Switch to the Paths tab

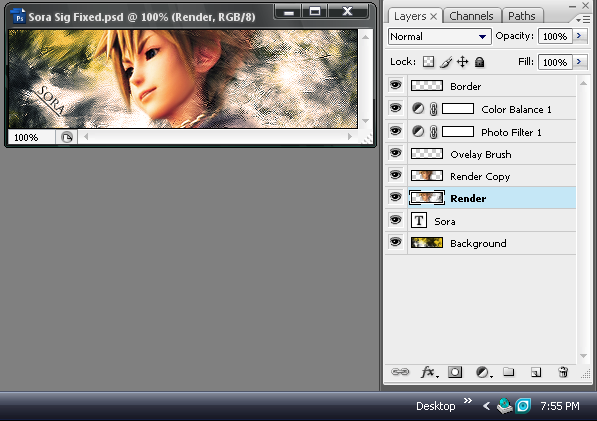522,16
